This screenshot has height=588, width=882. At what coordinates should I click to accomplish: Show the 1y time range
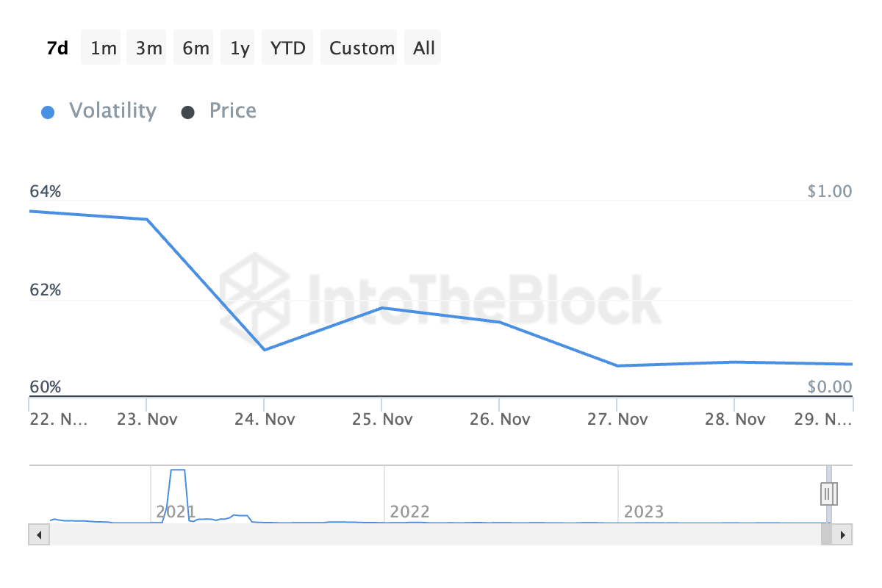(240, 49)
